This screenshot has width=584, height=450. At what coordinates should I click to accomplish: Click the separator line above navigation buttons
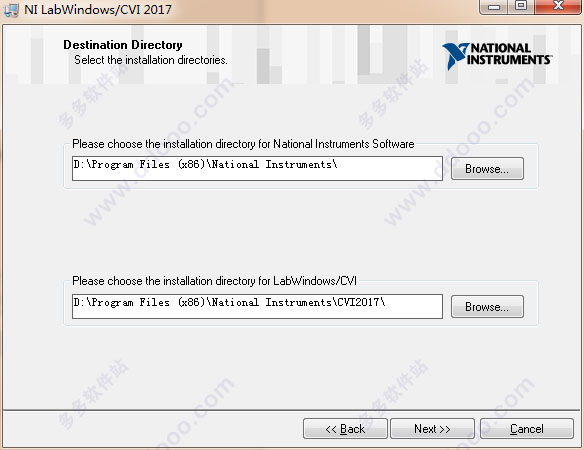click(292, 411)
